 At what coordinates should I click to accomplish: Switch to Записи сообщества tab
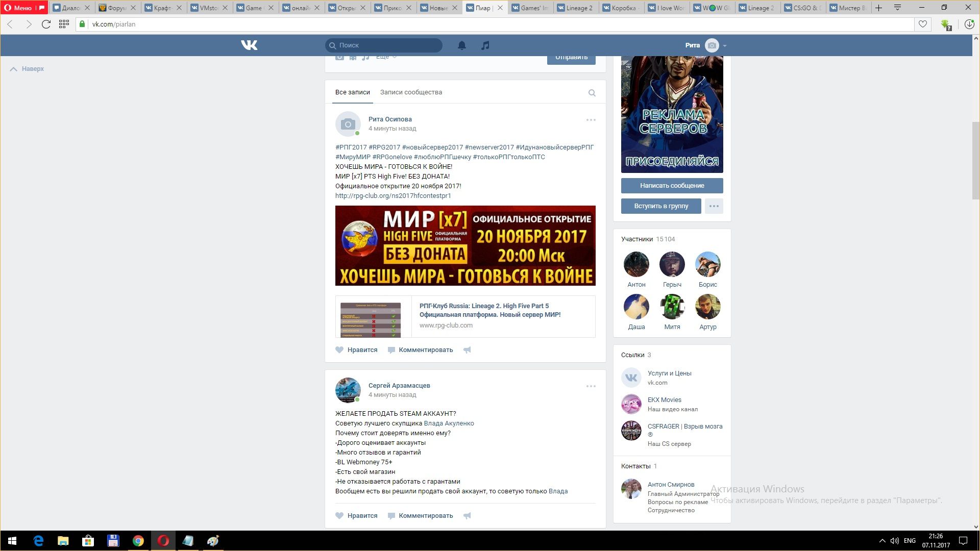click(411, 92)
